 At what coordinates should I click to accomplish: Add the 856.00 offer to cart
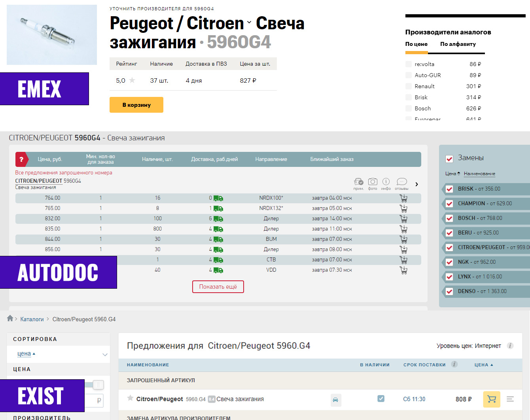(x=403, y=250)
